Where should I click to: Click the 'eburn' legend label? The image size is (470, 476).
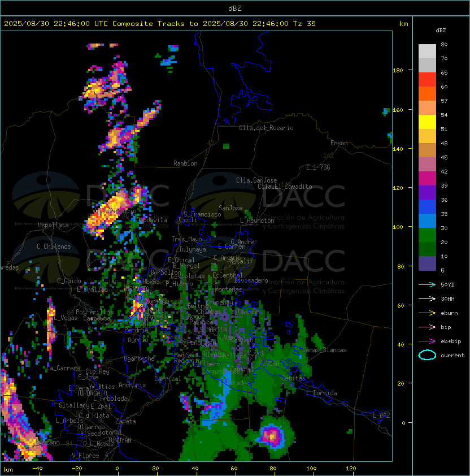click(449, 313)
